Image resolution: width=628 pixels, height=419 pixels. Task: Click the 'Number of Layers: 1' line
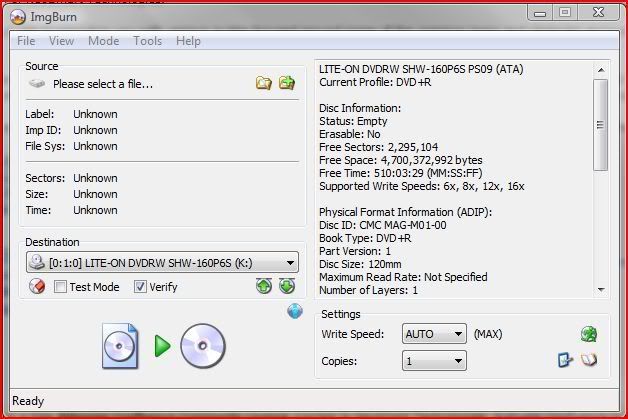[368, 290]
